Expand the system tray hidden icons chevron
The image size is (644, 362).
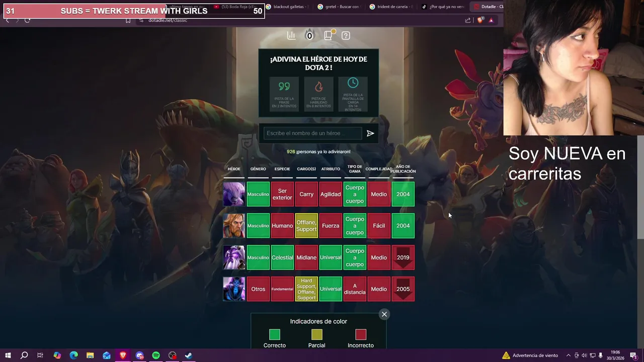coord(569,355)
